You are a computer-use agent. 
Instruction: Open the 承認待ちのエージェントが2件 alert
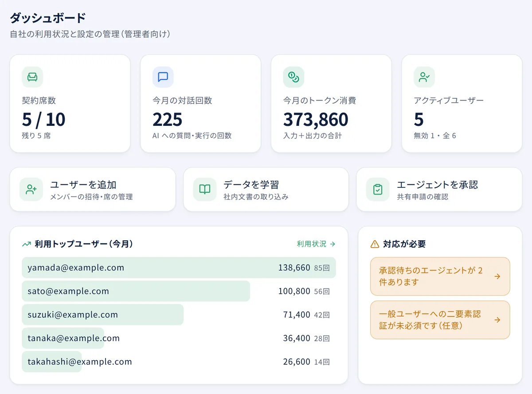440,277
